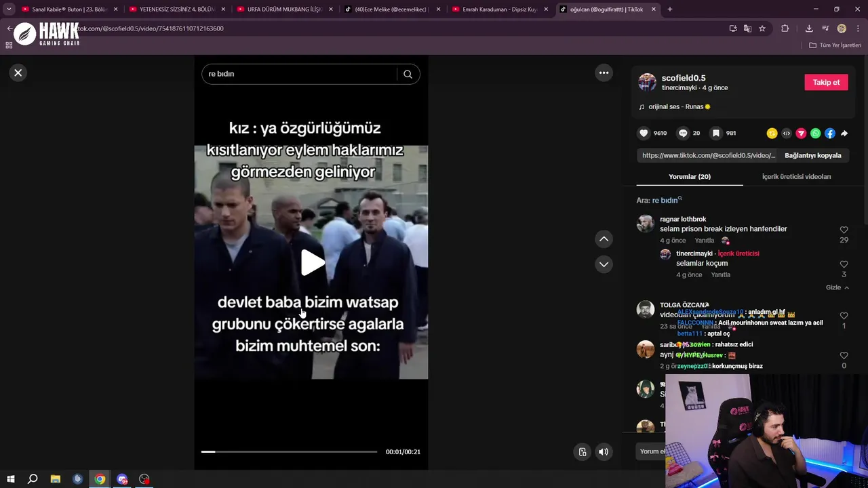Open Windows Start menu
The image size is (868, 488).
point(11,479)
